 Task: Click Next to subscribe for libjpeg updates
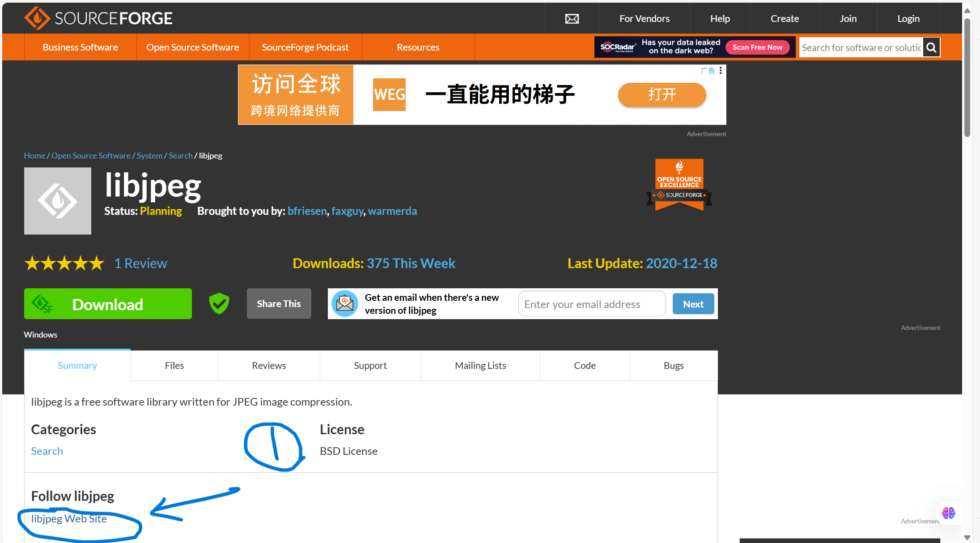693,304
